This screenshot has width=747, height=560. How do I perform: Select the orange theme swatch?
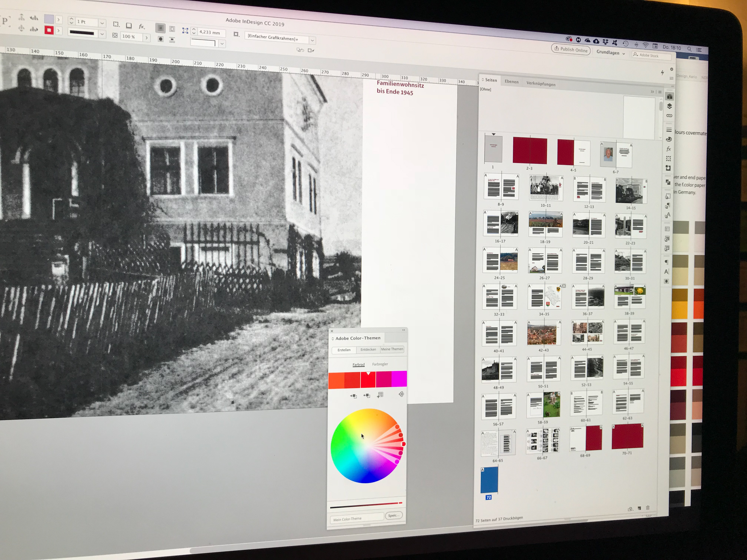coord(336,381)
